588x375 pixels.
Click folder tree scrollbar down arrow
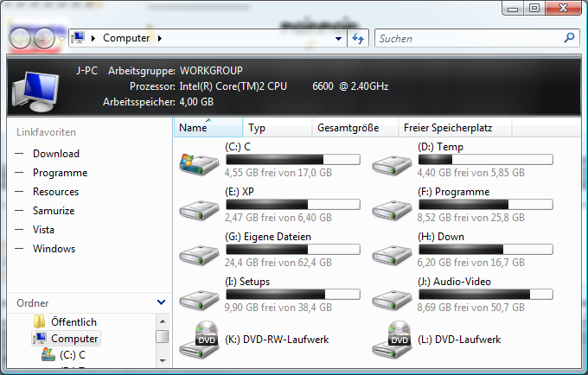coord(163,360)
